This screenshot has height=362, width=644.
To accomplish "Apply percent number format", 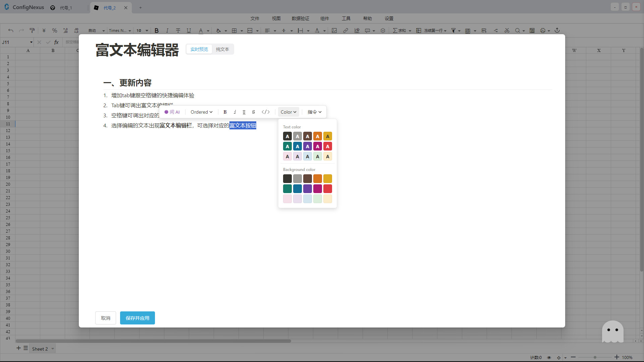I will coord(55,31).
